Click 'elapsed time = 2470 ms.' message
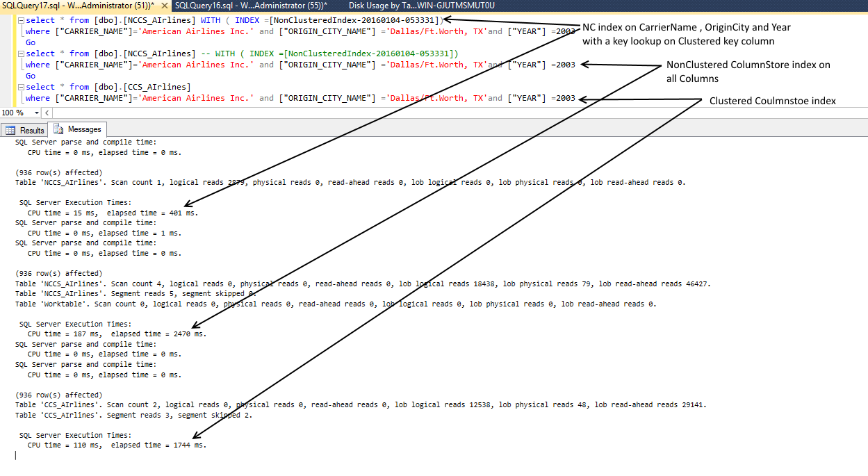Screen dimensions: 868x476 pos(158,334)
